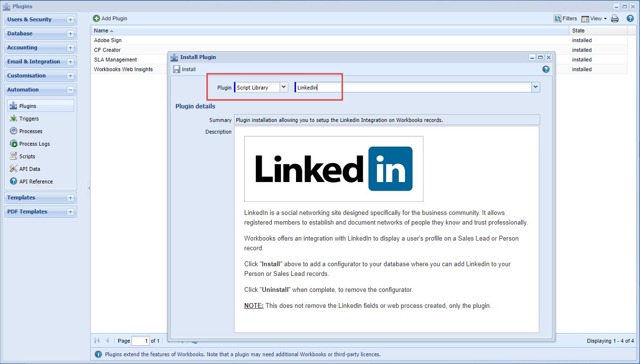Click the Plugins window title icon

7,6
